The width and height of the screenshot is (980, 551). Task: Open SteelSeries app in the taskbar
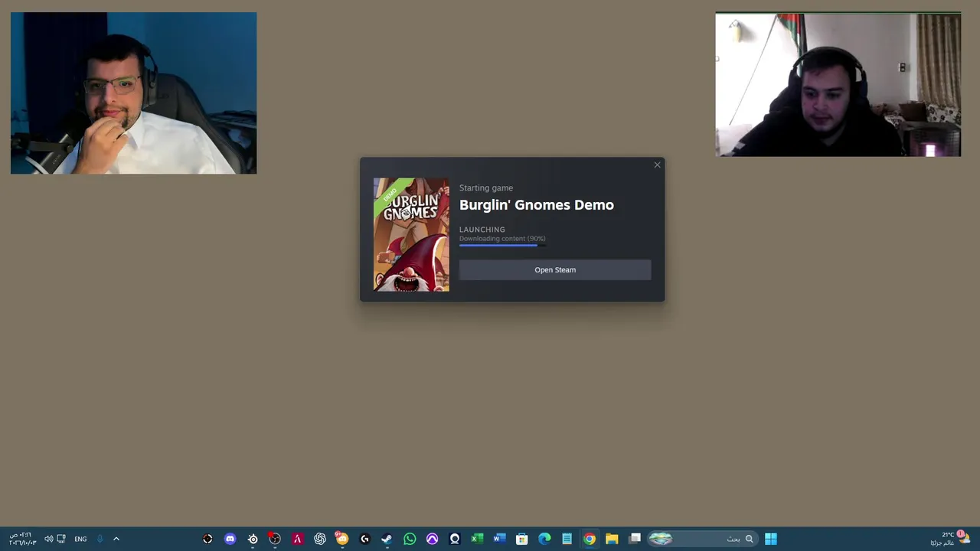pyautogui.click(x=253, y=539)
